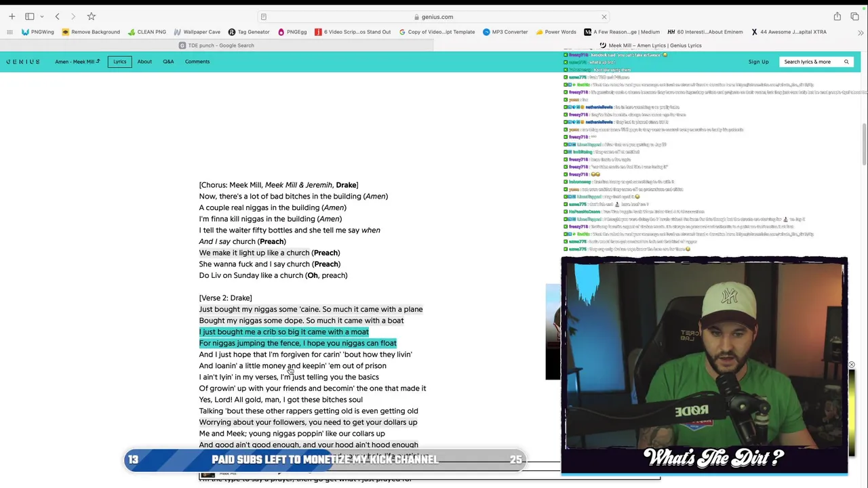Viewport: 868px width, 488px height.
Task: Open the A Few Reasons Medium bookmark
Action: coord(622,32)
